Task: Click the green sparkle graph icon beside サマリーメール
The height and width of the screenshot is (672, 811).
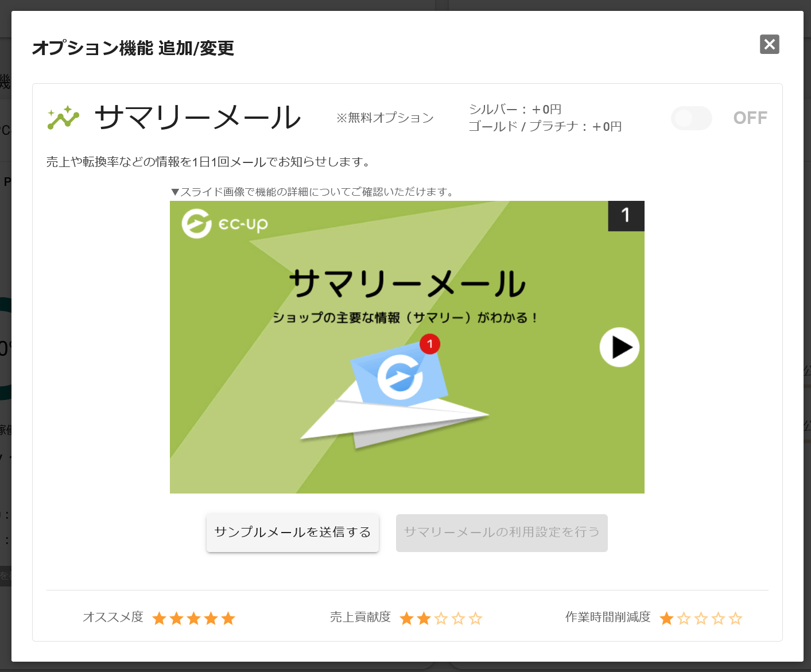Action: tap(63, 118)
